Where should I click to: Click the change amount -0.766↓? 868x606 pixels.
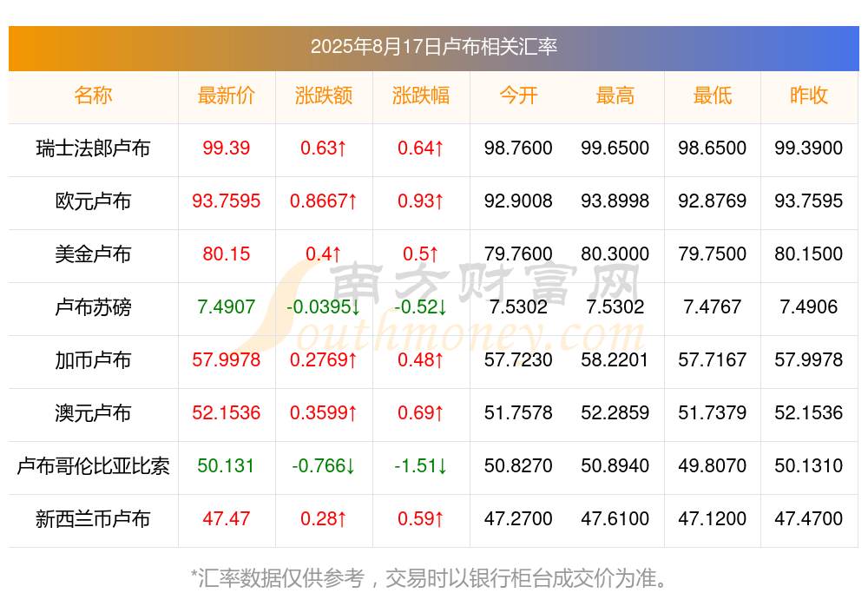coord(324,466)
